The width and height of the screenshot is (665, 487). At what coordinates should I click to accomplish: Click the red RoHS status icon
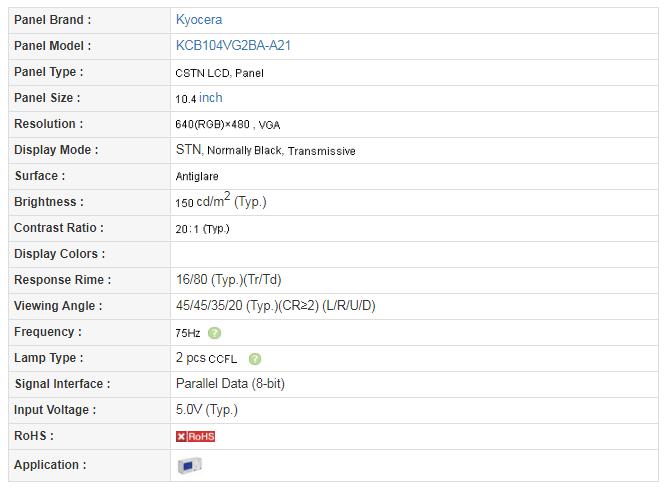coord(196,436)
